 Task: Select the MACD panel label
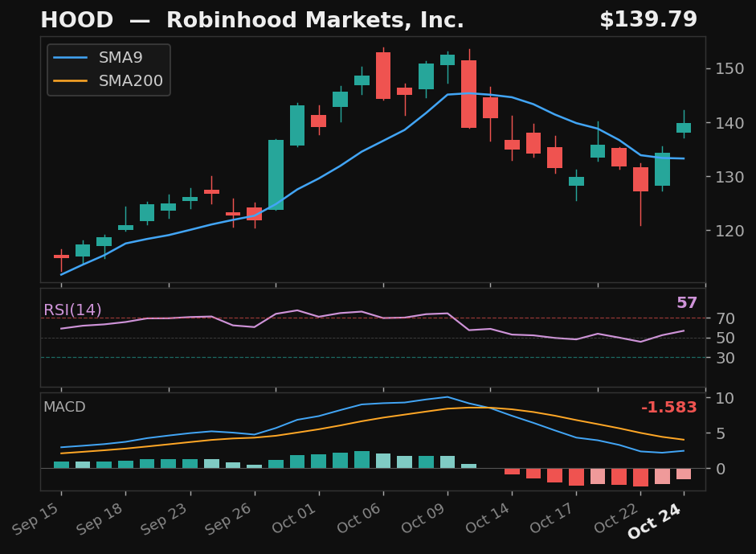[x=64, y=407]
